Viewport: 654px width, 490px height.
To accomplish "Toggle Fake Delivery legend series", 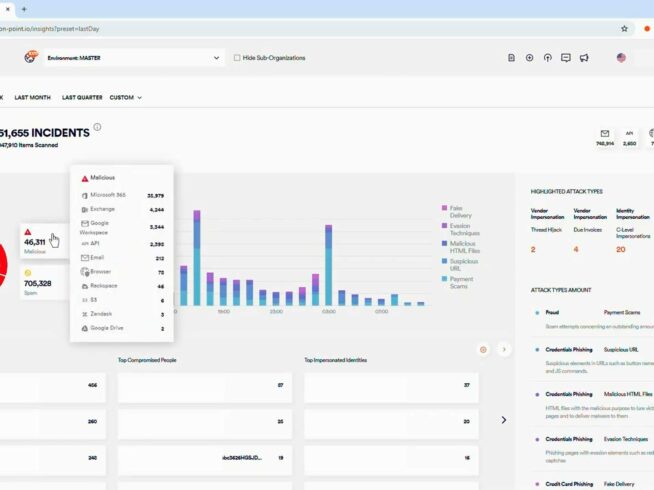I will pyautogui.click(x=457, y=211).
